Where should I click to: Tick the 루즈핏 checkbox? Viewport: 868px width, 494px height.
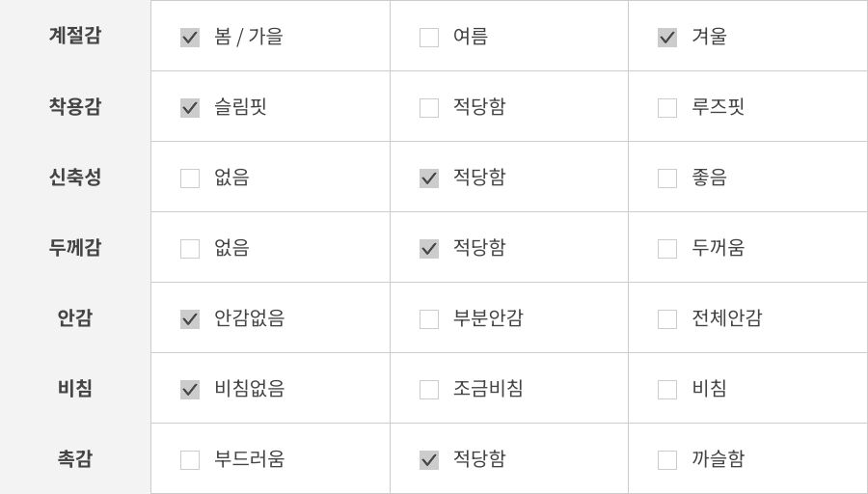[667, 108]
